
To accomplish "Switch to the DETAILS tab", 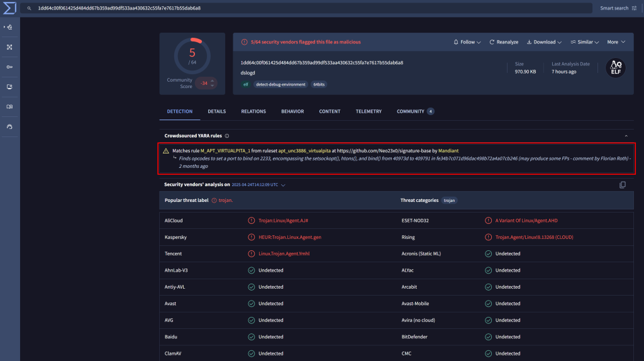I will click(x=217, y=111).
